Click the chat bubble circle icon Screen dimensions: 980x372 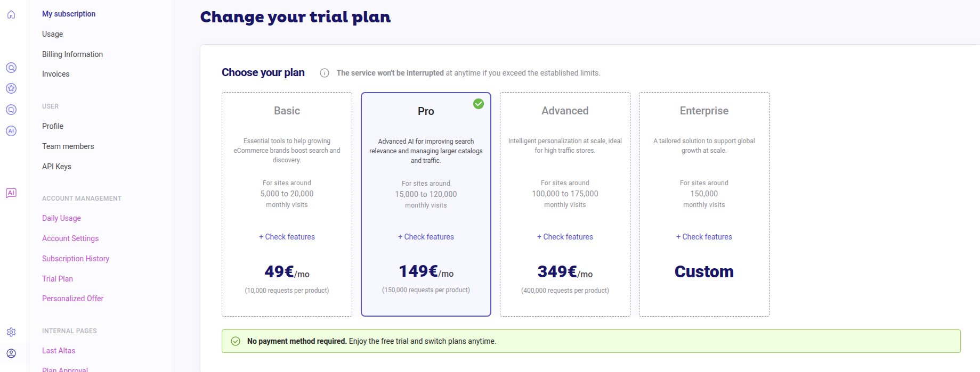pos(11,110)
